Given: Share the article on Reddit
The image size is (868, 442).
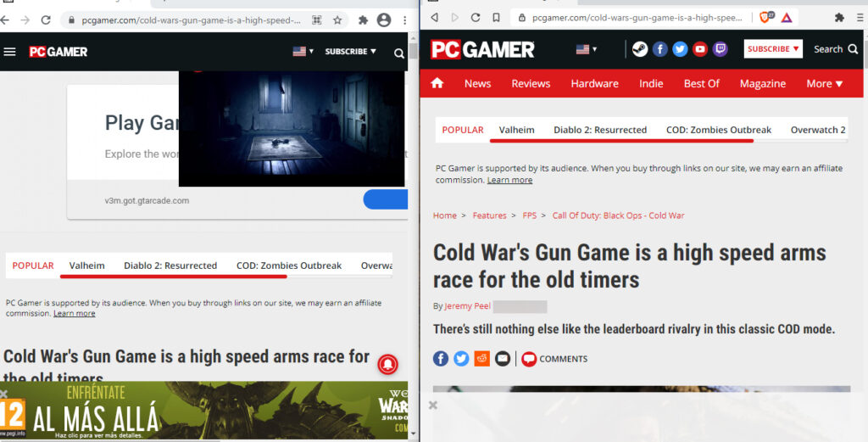Looking at the screenshot, I should pyautogui.click(x=481, y=359).
